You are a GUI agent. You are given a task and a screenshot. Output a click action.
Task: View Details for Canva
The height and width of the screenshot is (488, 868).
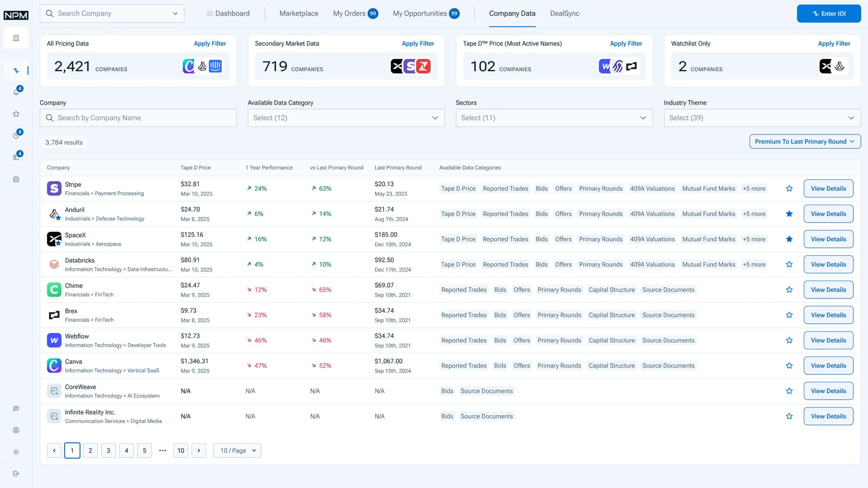click(828, 366)
